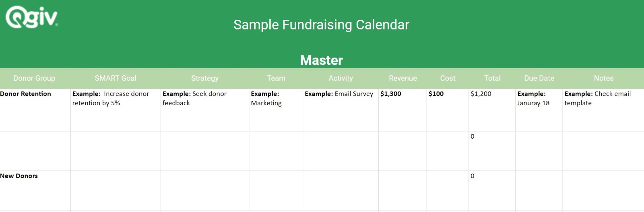Click the Total column header

coord(492,78)
